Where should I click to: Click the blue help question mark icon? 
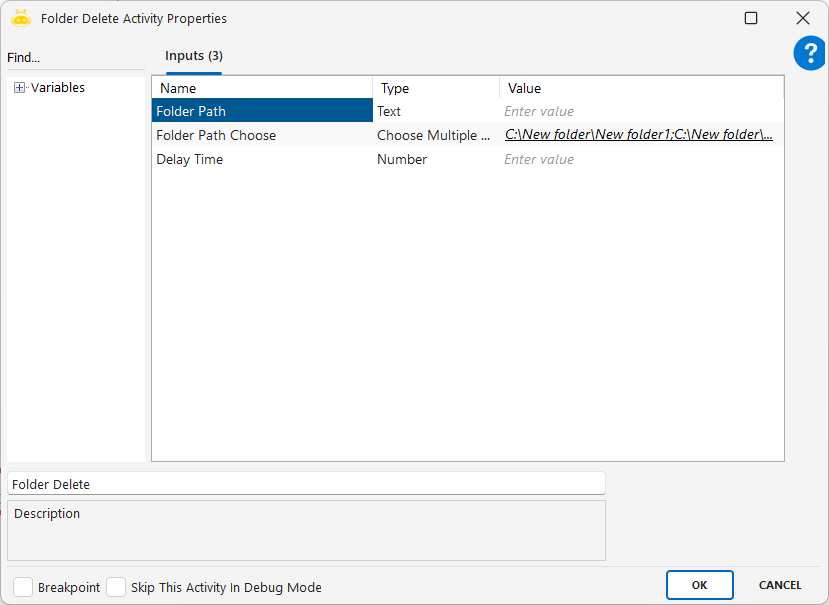pos(809,54)
